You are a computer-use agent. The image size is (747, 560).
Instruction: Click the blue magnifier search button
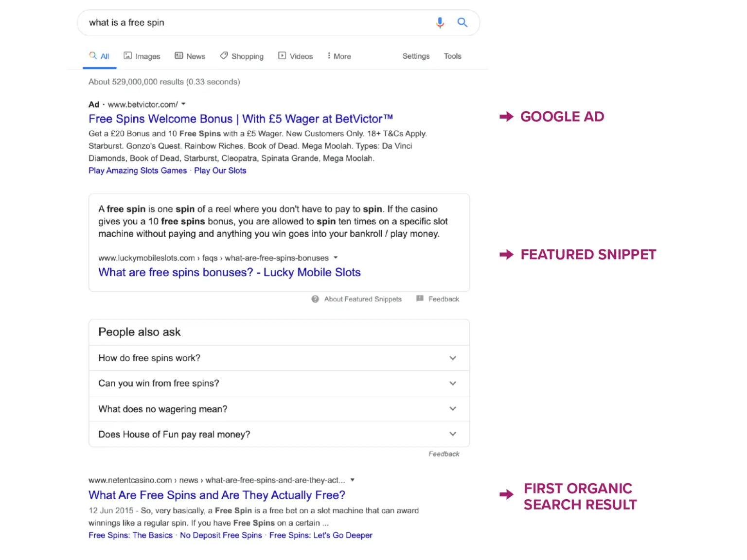(x=462, y=22)
